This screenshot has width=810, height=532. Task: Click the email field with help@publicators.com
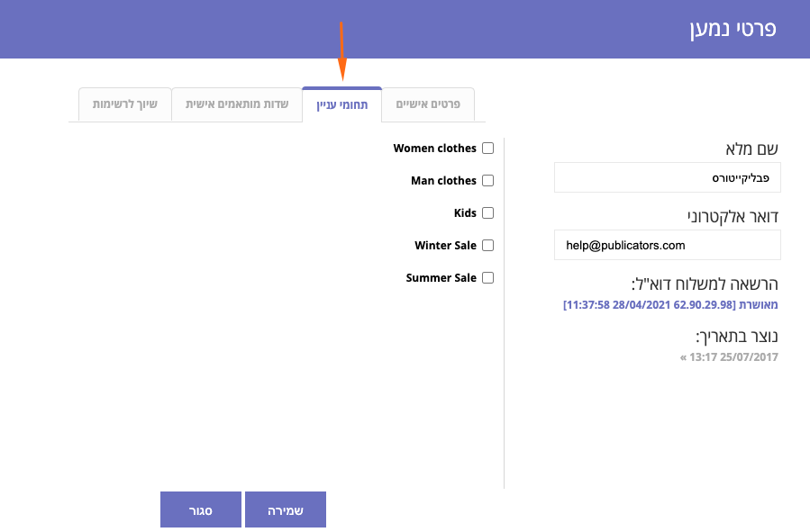click(668, 245)
